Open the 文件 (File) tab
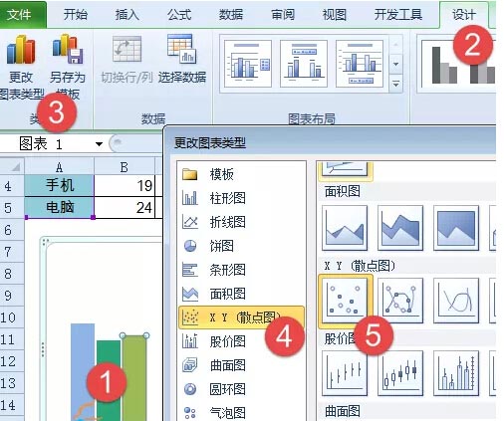The image size is (504, 421). [22, 15]
